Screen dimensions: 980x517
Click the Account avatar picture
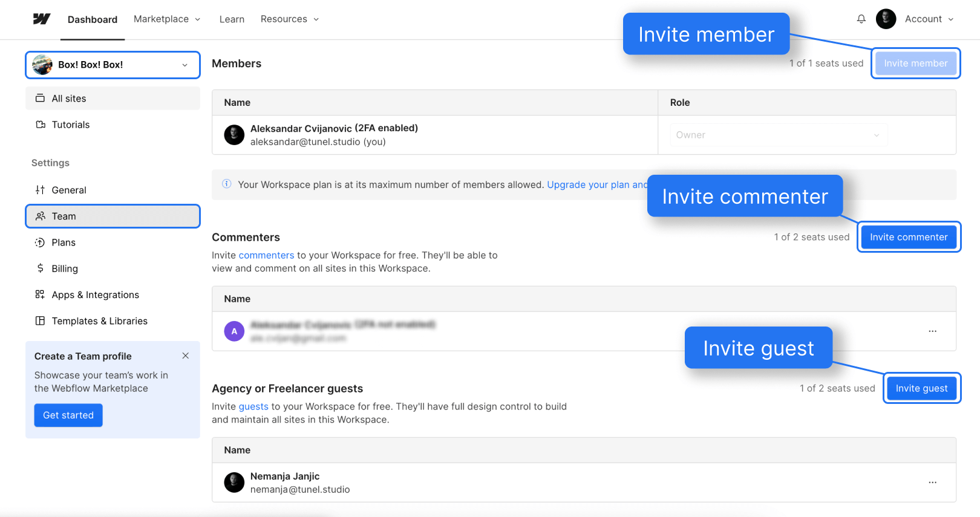(886, 19)
